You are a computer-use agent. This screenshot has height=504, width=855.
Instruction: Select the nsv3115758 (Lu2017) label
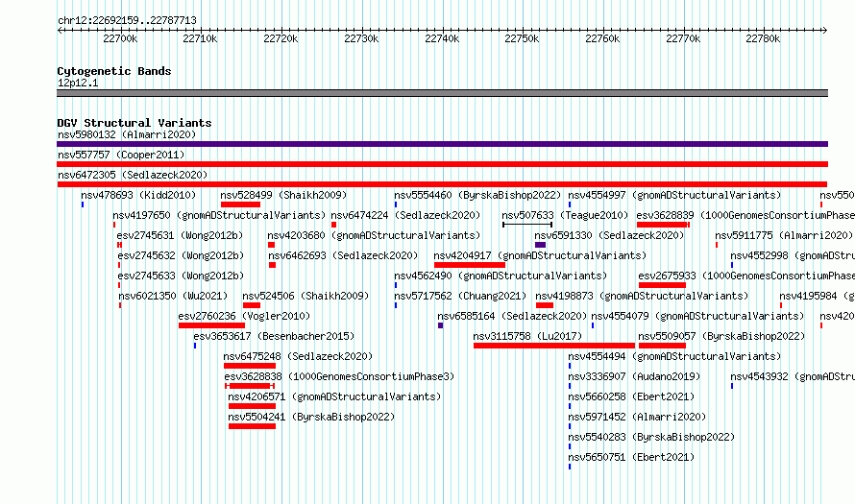[527, 336]
